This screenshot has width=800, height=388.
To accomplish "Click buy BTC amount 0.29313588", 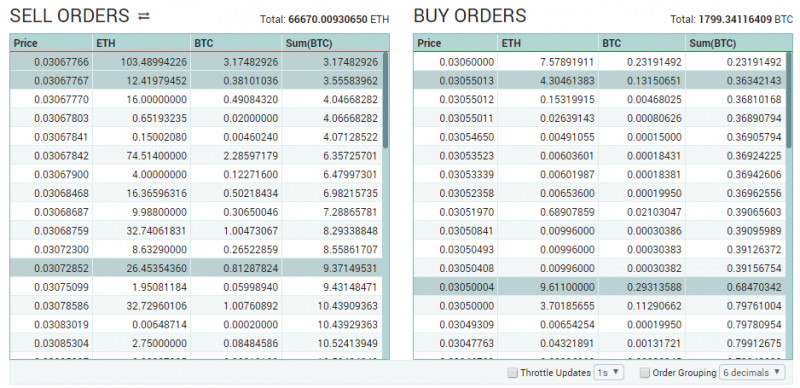I will tap(654, 287).
